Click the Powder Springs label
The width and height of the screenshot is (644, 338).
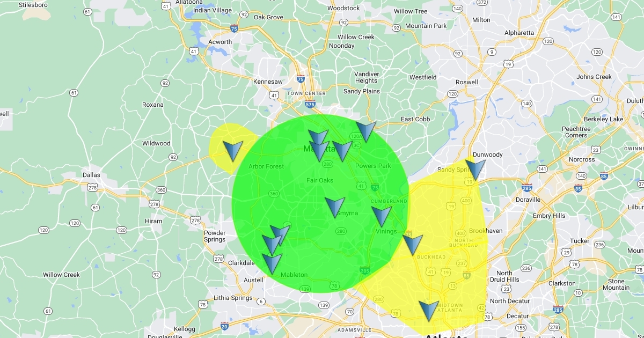click(215, 236)
